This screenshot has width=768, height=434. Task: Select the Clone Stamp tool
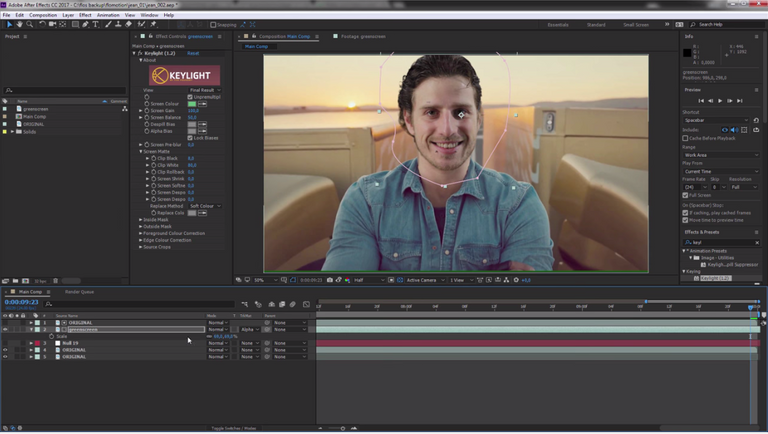point(118,24)
